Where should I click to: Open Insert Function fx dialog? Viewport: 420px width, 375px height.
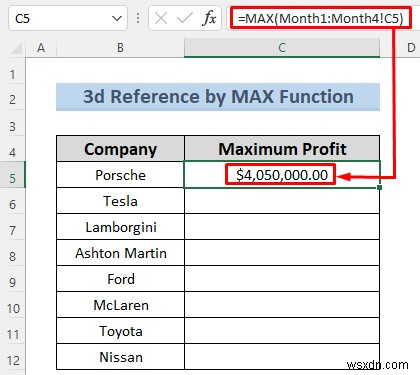pos(209,18)
